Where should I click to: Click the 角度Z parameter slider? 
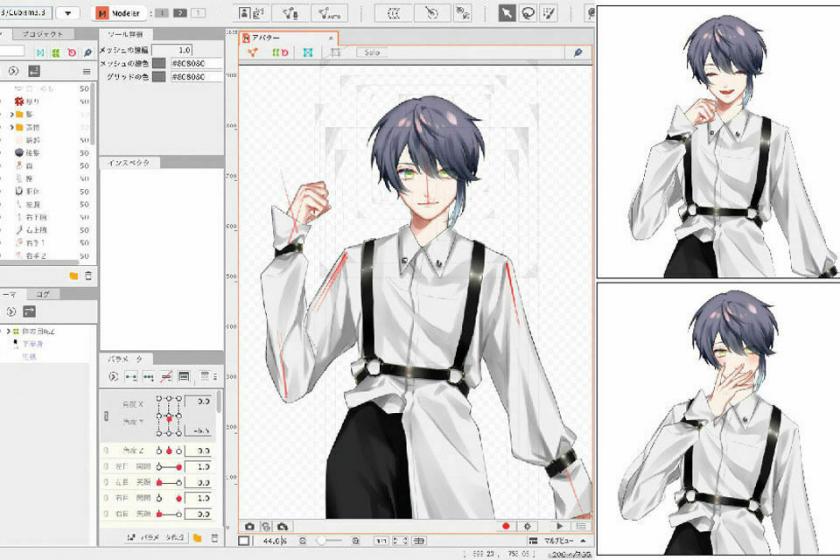pos(169,451)
